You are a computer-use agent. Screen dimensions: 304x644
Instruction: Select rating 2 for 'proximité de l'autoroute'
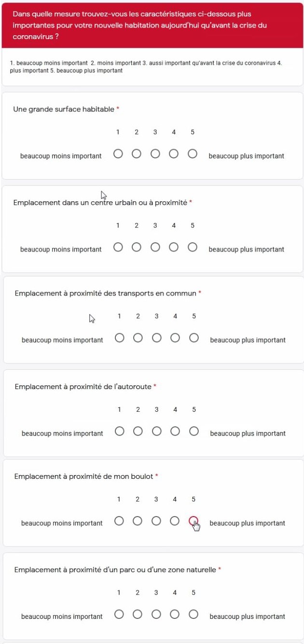[x=138, y=431]
